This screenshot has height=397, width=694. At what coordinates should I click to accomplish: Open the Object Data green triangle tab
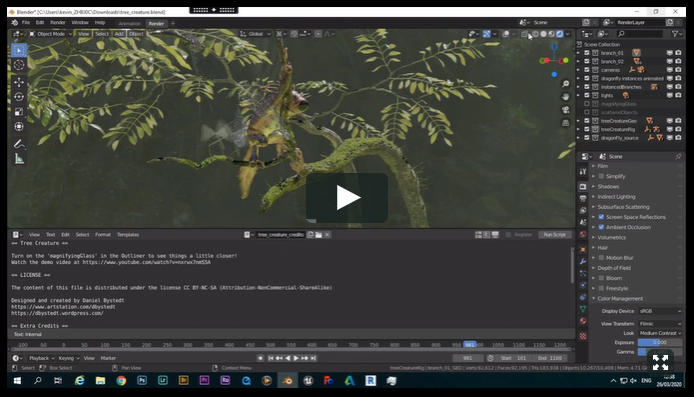click(x=583, y=308)
